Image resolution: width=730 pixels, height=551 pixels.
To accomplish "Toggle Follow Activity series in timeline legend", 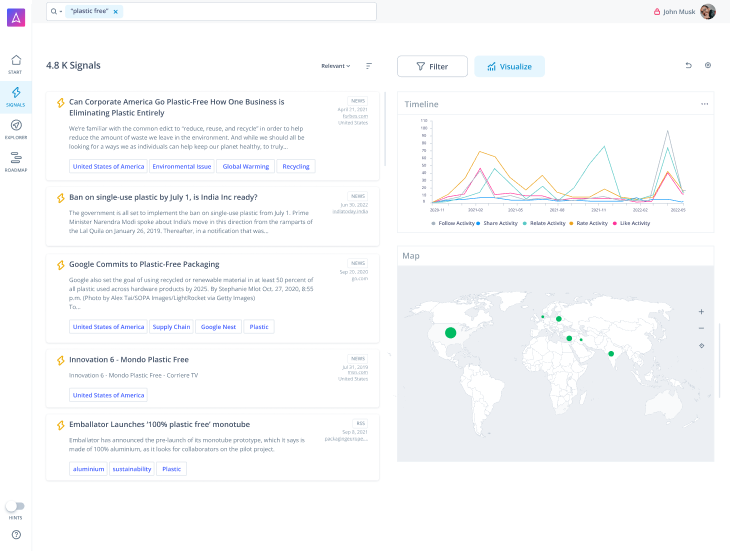I will coord(454,223).
